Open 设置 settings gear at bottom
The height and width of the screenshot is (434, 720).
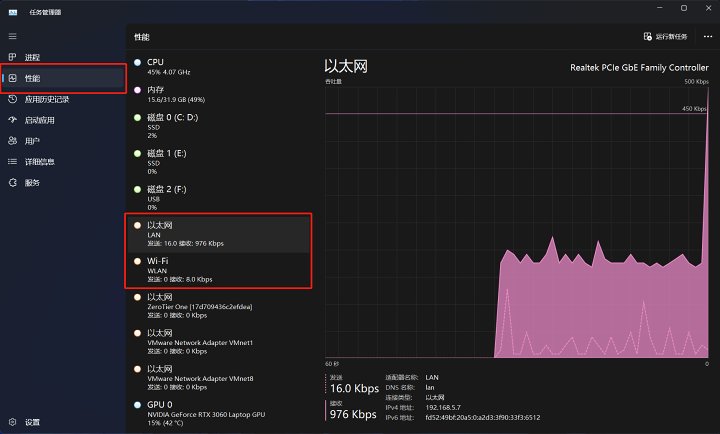point(12,422)
